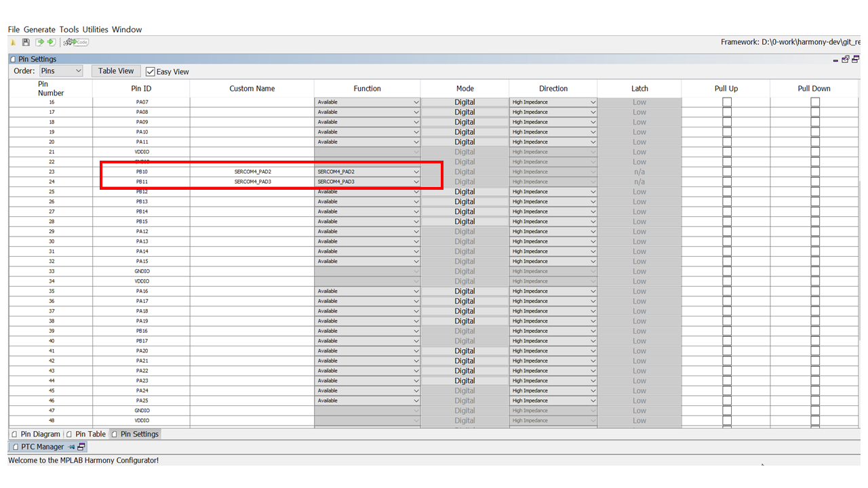Click the PTC Manager restore window icon
868x488 pixels.
click(81, 447)
